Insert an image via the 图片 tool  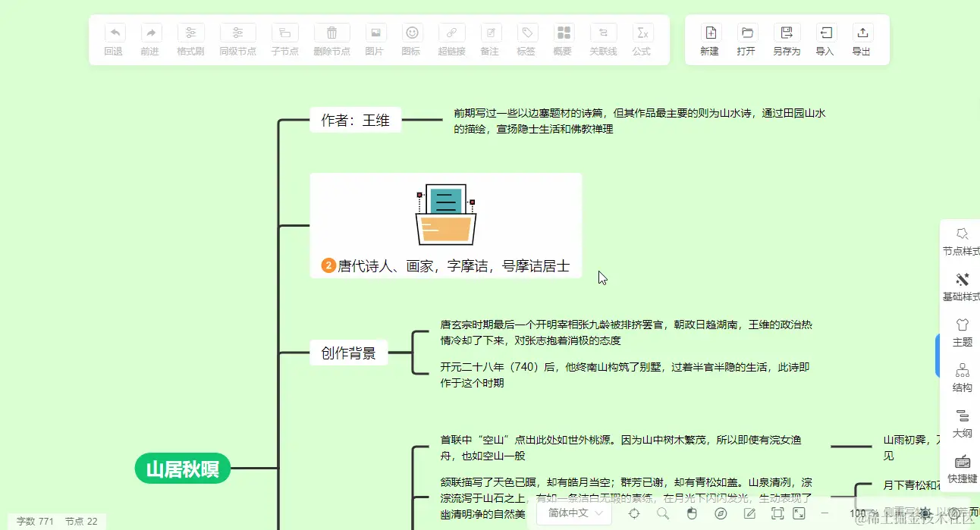click(x=375, y=39)
